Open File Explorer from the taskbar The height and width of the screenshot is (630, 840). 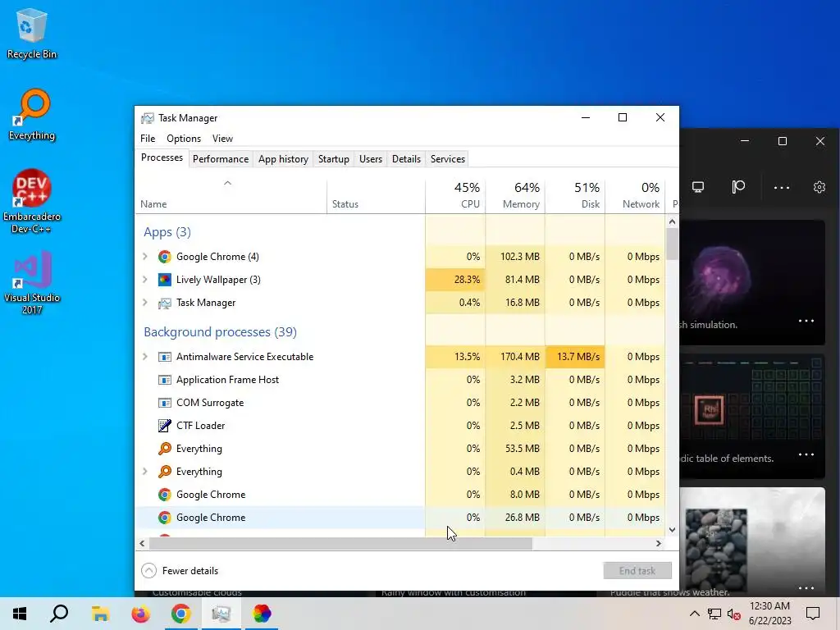point(100,614)
